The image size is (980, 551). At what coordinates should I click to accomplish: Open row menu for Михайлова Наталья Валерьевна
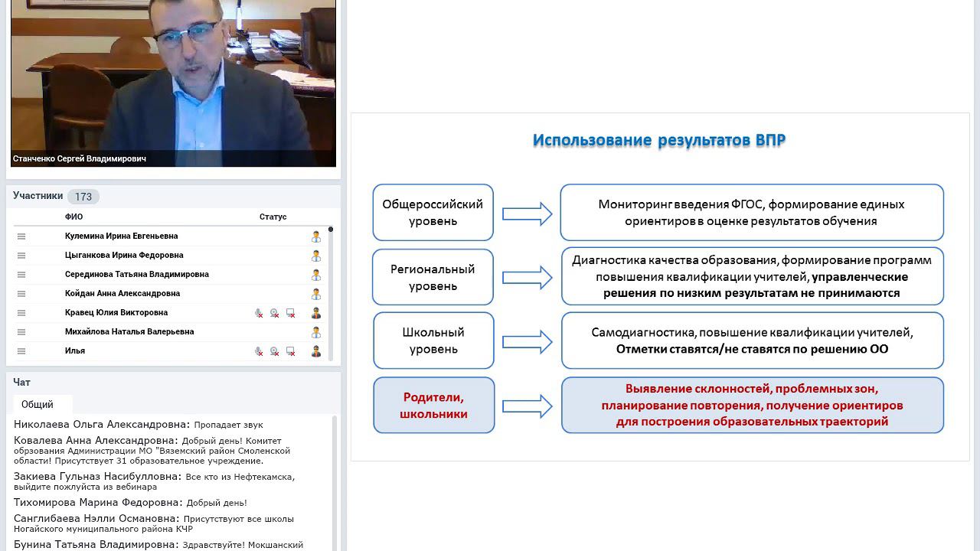(21, 332)
